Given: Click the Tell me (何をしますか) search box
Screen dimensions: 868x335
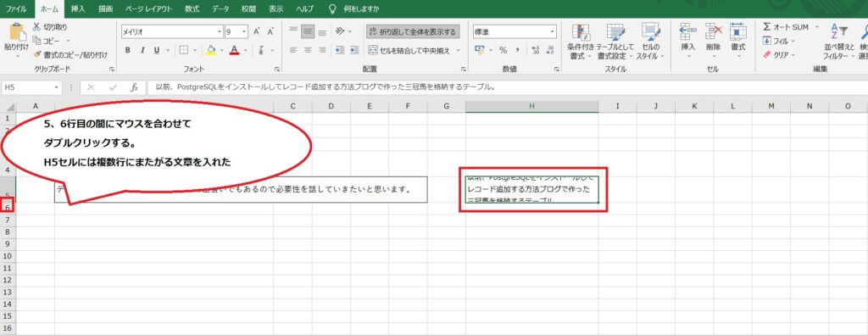Looking at the screenshot, I should [361, 8].
